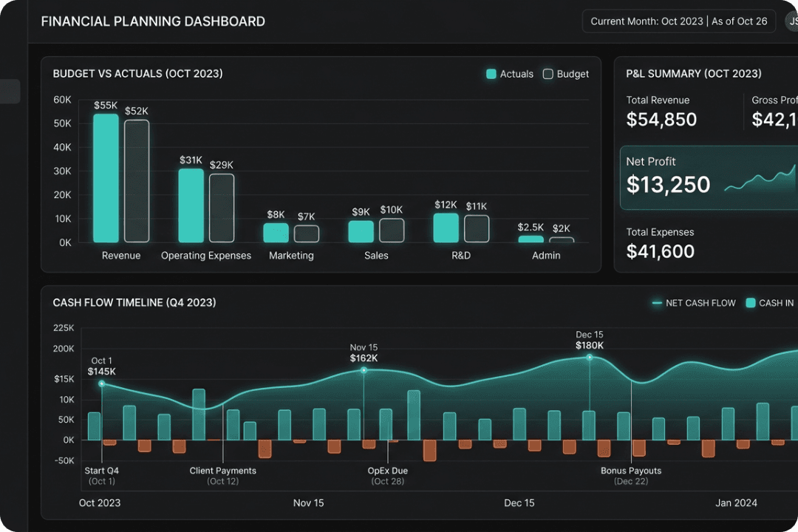Screen dimensions: 798x532
Task: Expand the P&L Summary panel
Action: [x=694, y=74]
